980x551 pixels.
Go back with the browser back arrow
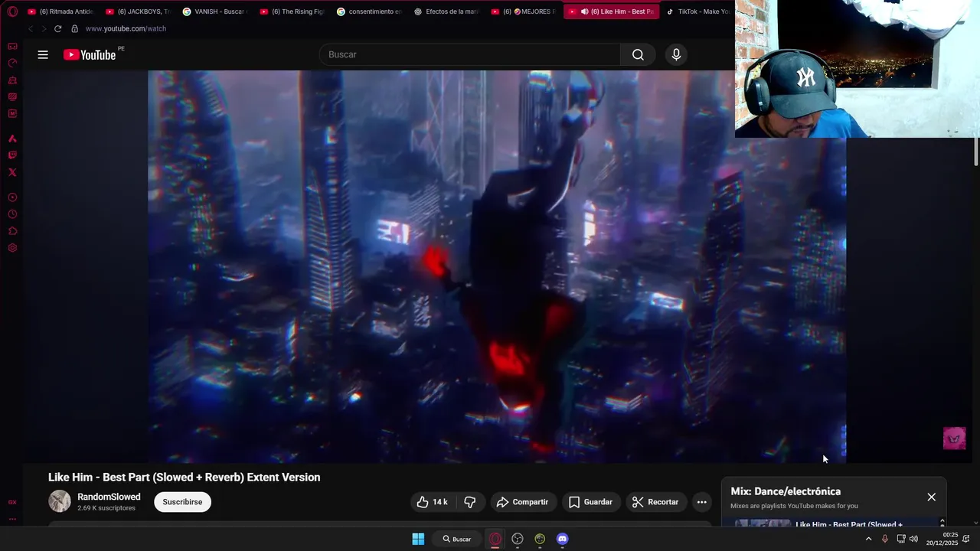(x=31, y=28)
